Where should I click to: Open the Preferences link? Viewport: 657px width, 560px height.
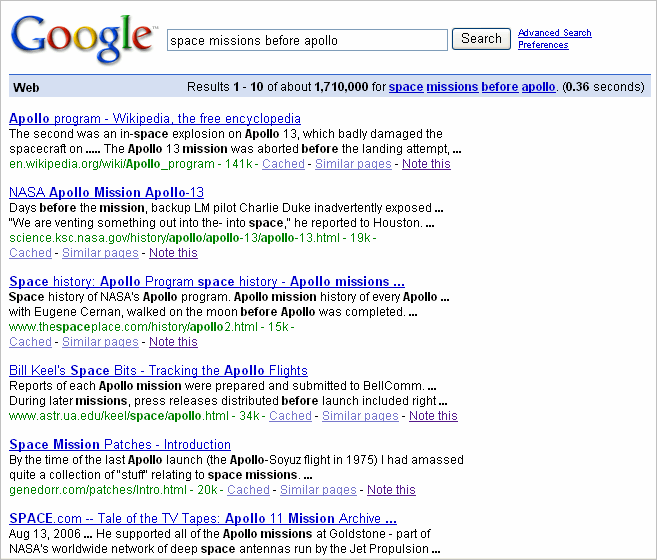pos(543,45)
